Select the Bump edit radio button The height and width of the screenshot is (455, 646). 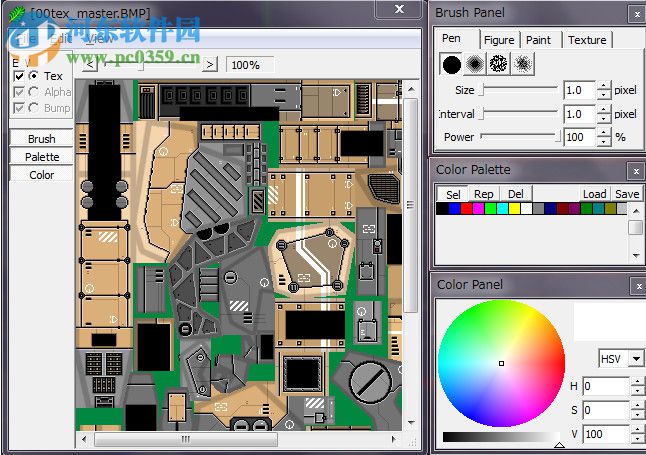click(34, 108)
